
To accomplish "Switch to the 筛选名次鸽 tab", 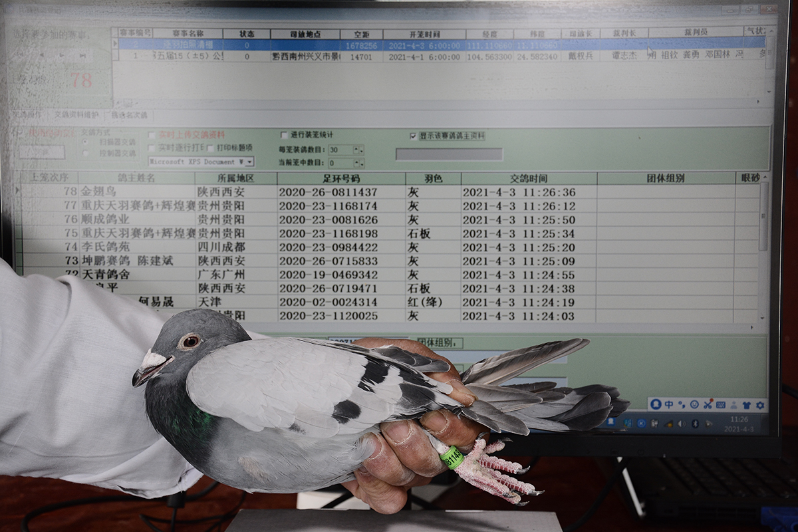I will tap(129, 115).
